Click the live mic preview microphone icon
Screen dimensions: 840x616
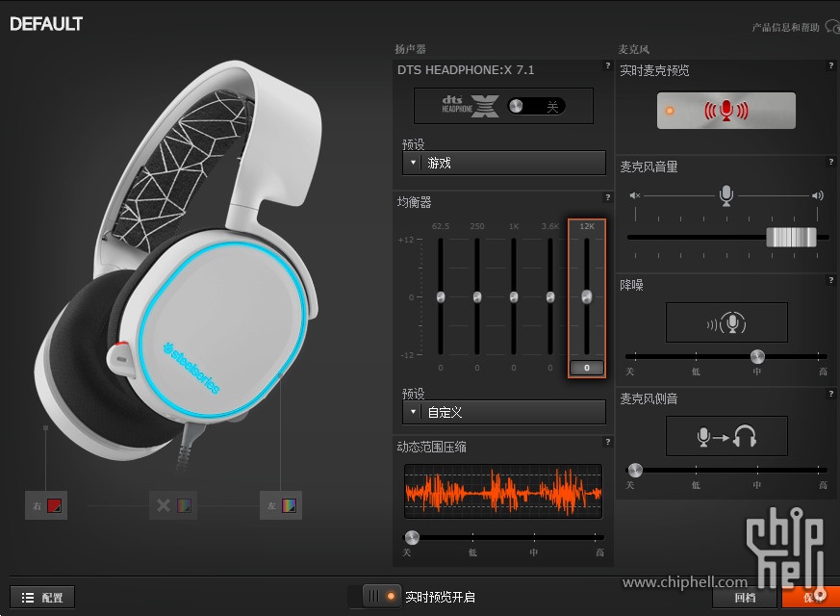[725, 111]
